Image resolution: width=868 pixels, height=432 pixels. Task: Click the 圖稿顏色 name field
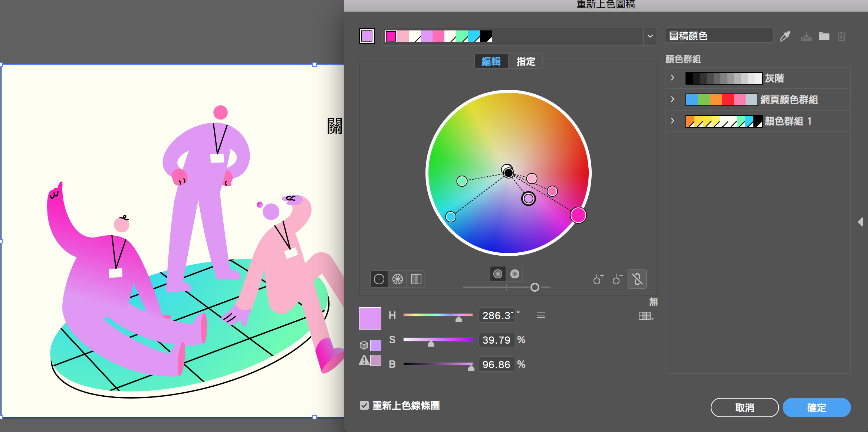(x=719, y=36)
